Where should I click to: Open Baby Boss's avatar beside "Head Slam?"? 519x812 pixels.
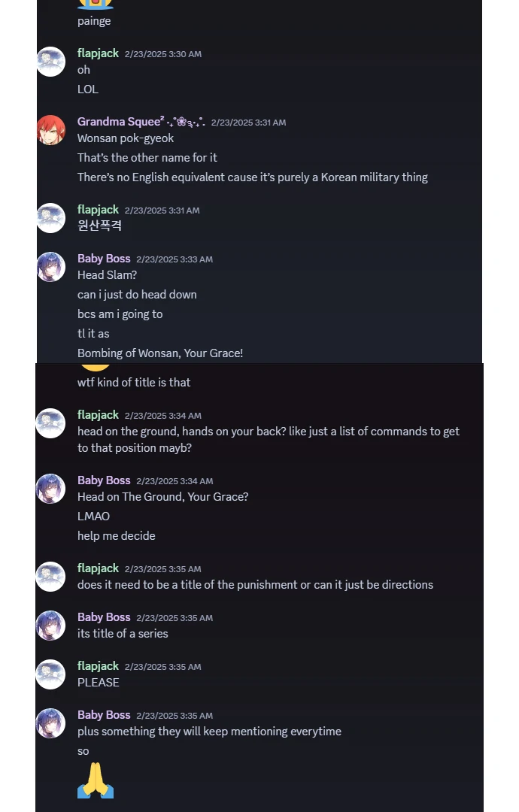click(x=51, y=267)
